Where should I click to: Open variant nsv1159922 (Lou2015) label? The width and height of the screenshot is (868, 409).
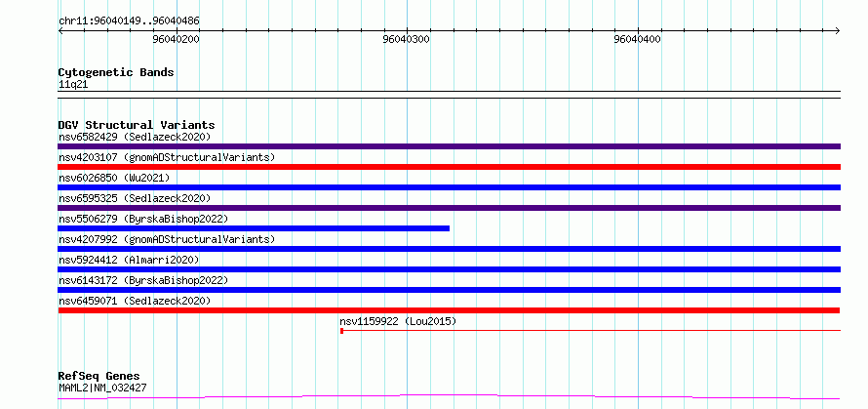pos(398,321)
